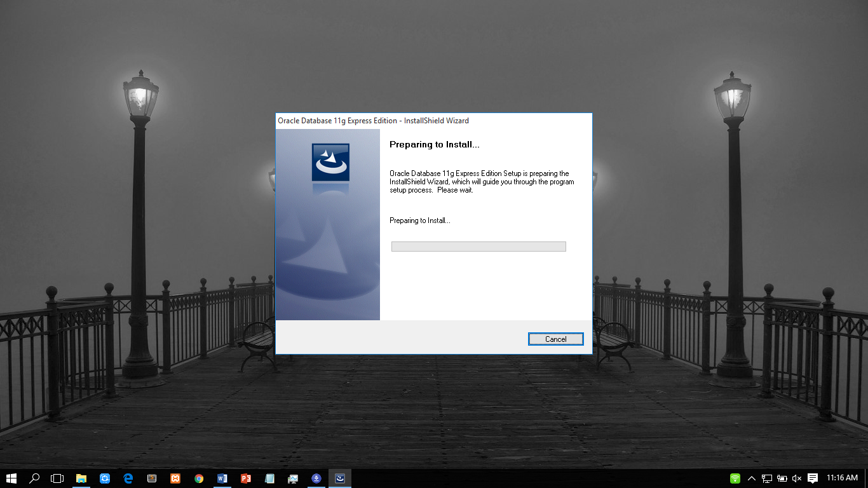The image size is (868, 488).
Task: Launch Microsoft Edge from the taskbar
Action: point(128,478)
